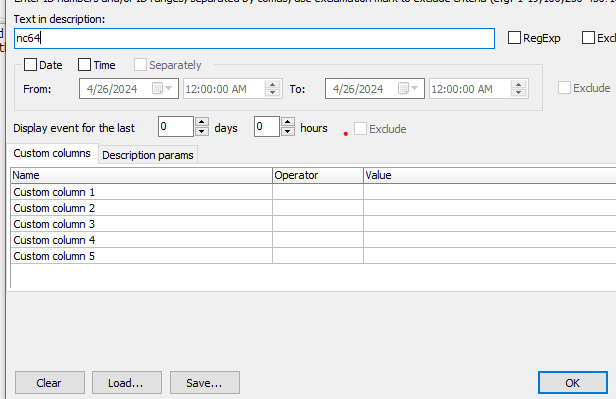
Task: Toggle the Date checkbox
Action: (x=30, y=64)
